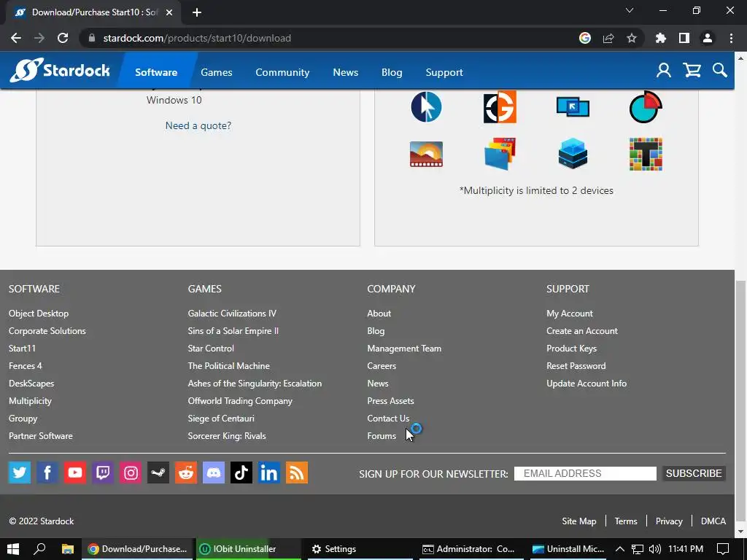Click the search magnifier in site header
The height and width of the screenshot is (560, 747).
coord(720,71)
